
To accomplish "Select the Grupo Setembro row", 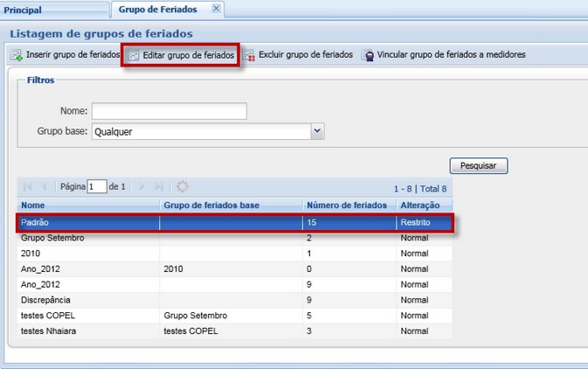I will (x=87, y=238).
